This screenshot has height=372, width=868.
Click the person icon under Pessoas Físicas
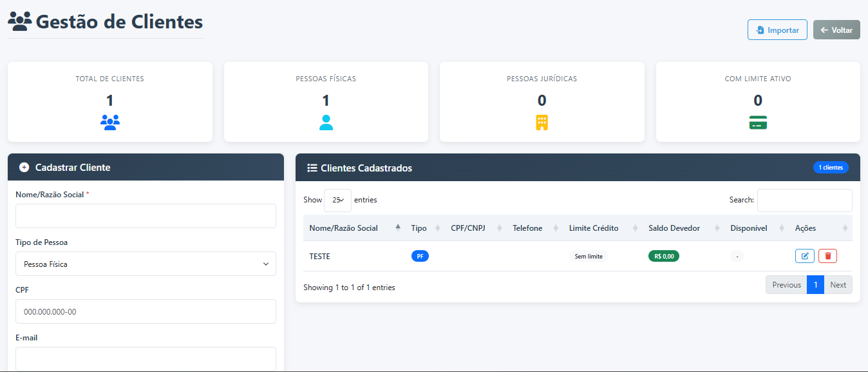coord(326,122)
